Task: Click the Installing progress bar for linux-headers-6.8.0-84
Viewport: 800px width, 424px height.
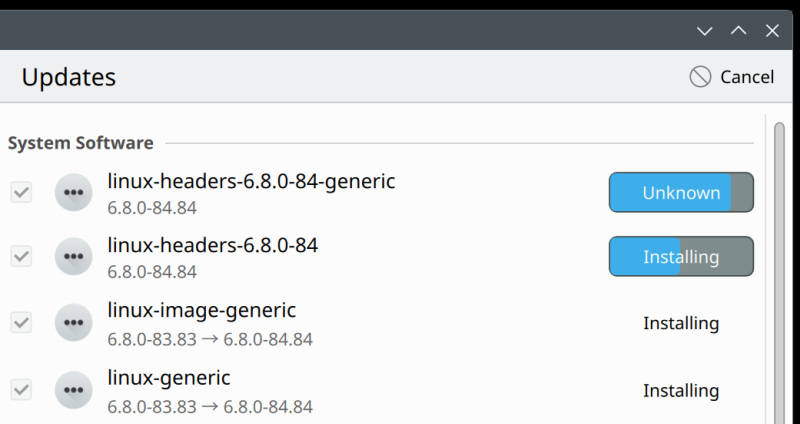Action: click(x=681, y=257)
